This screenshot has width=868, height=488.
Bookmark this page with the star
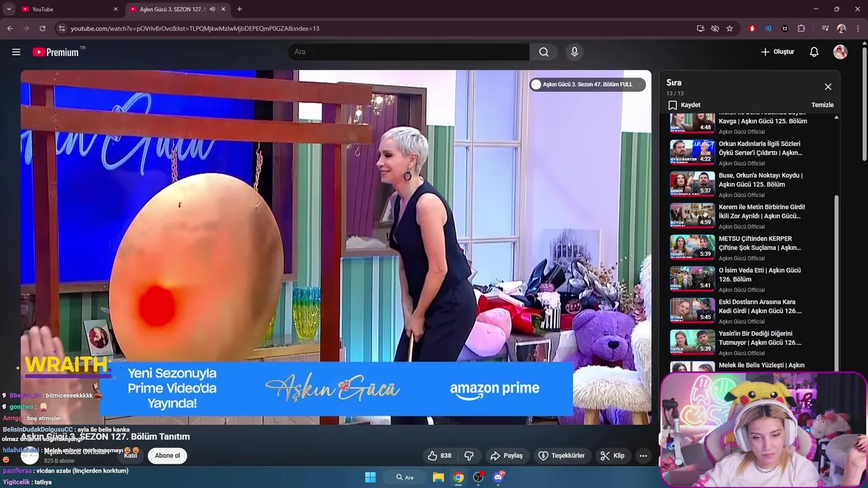click(730, 28)
